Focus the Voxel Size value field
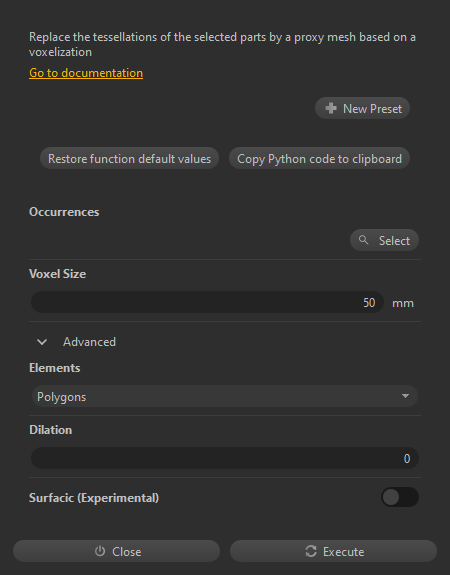The height and width of the screenshot is (575, 450). [207, 302]
